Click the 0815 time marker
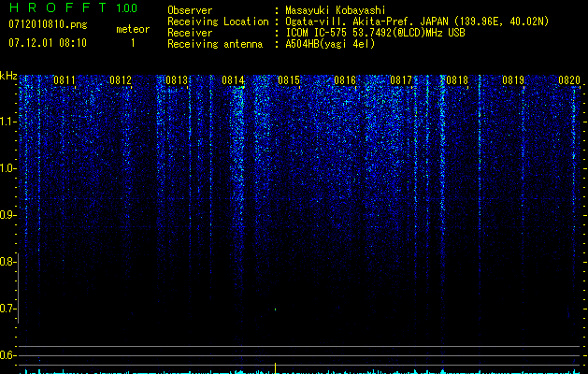The image size is (588, 374). tap(289, 80)
